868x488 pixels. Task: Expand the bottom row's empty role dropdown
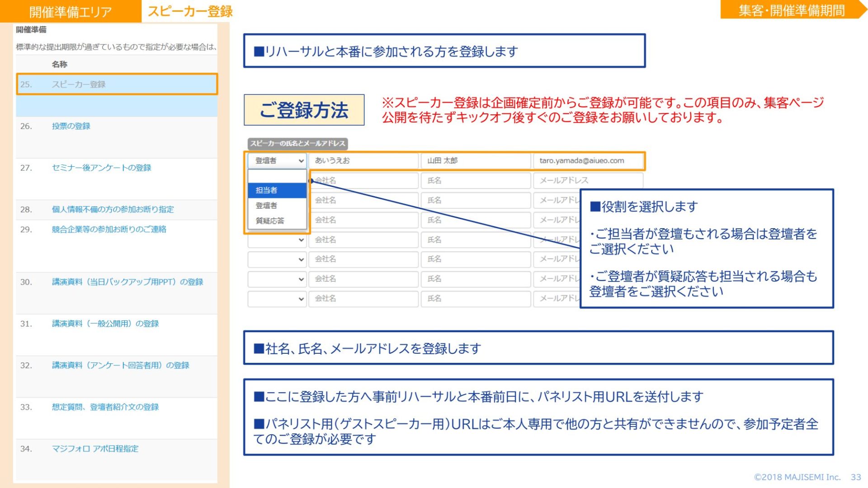(277, 299)
